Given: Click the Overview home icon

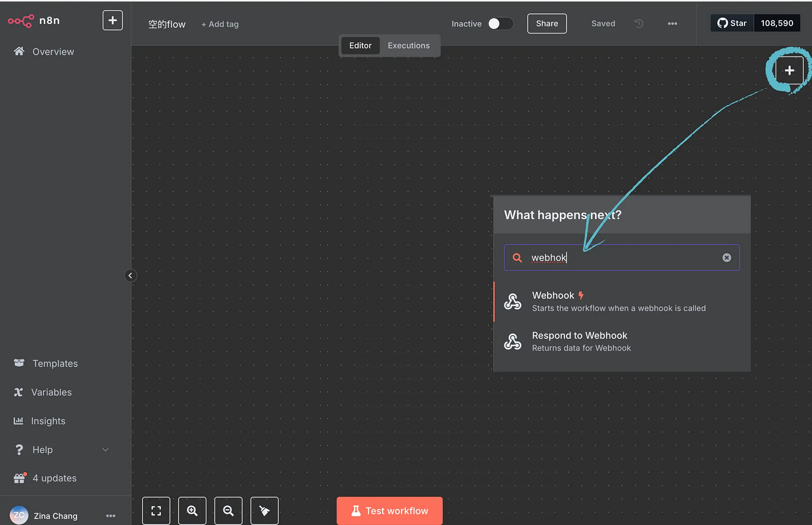Looking at the screenshot, I should [x=19, y=51].
